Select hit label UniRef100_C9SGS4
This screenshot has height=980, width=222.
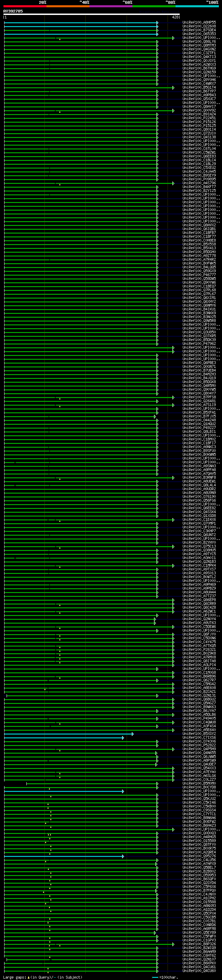point(199,810)
